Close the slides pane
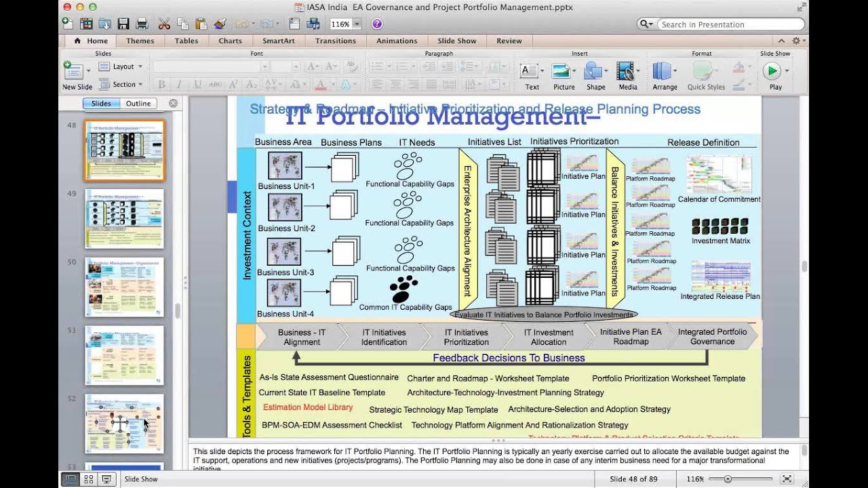Viewport: 868px width, 488px height. tap(173, 104)
